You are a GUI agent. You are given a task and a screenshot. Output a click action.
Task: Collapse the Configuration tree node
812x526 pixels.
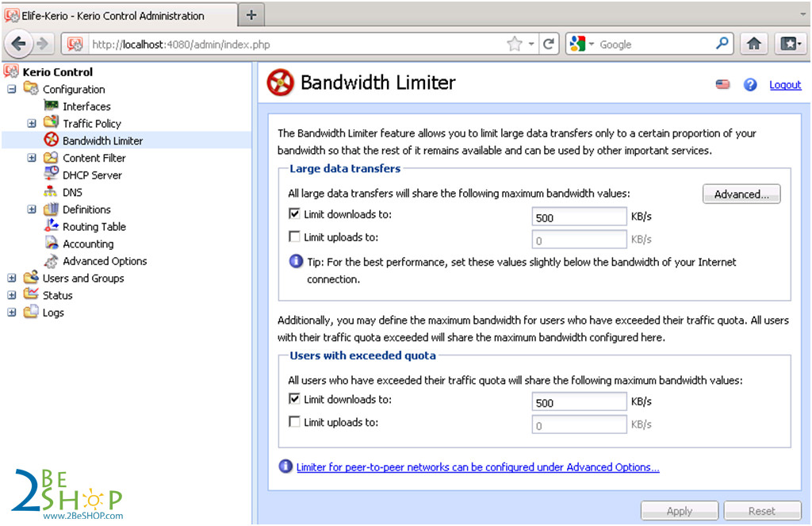point(11,89)
